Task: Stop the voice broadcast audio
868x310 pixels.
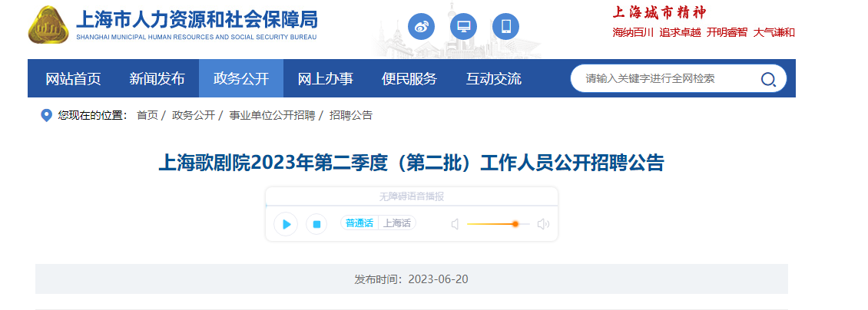Action: [316, 224]
